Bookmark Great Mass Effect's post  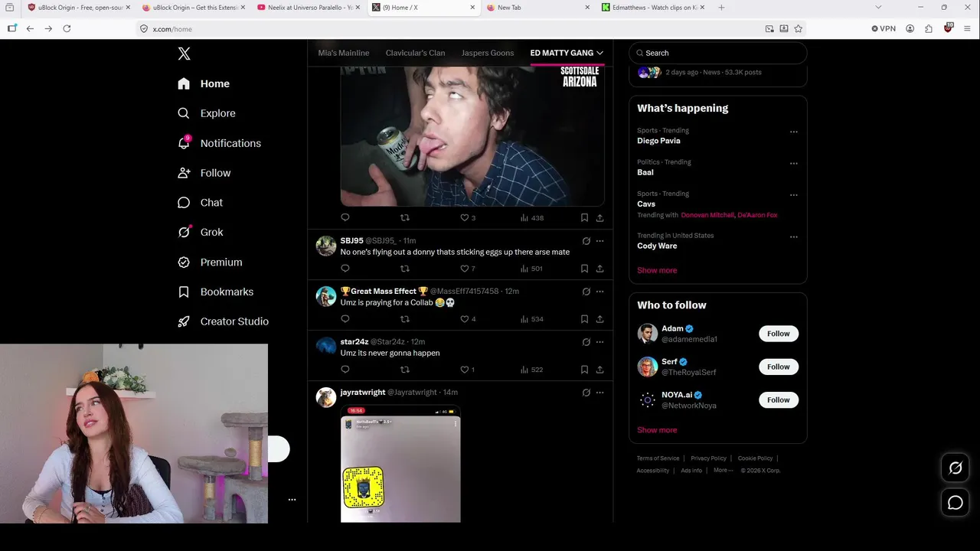[584, 319]
